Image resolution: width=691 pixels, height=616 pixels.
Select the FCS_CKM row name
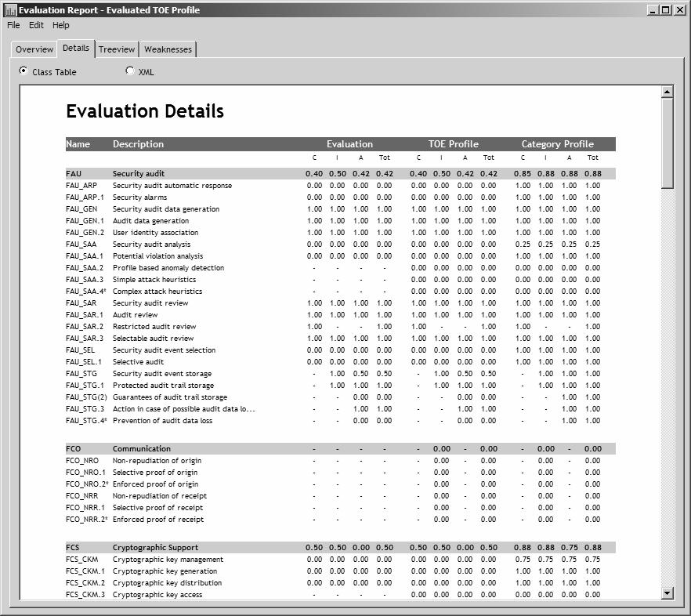coord(82,560)
